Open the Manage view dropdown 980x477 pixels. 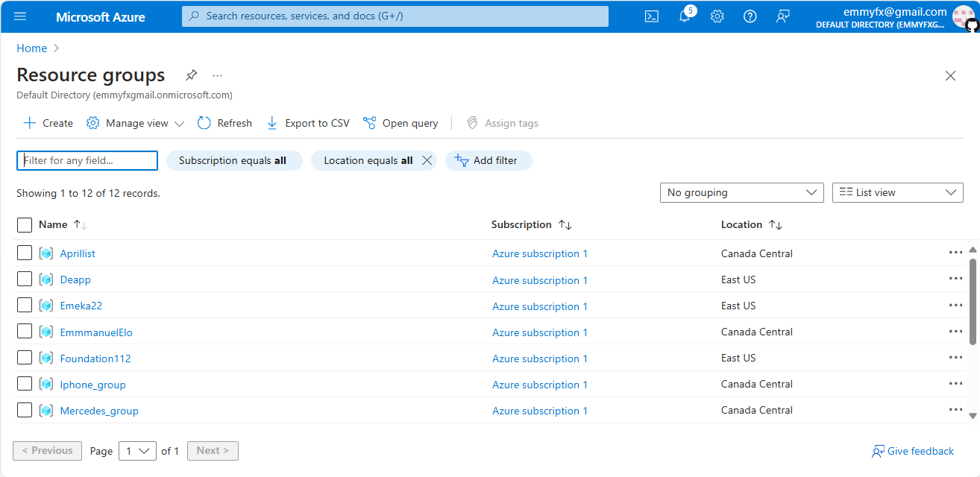tap(136, 123)
